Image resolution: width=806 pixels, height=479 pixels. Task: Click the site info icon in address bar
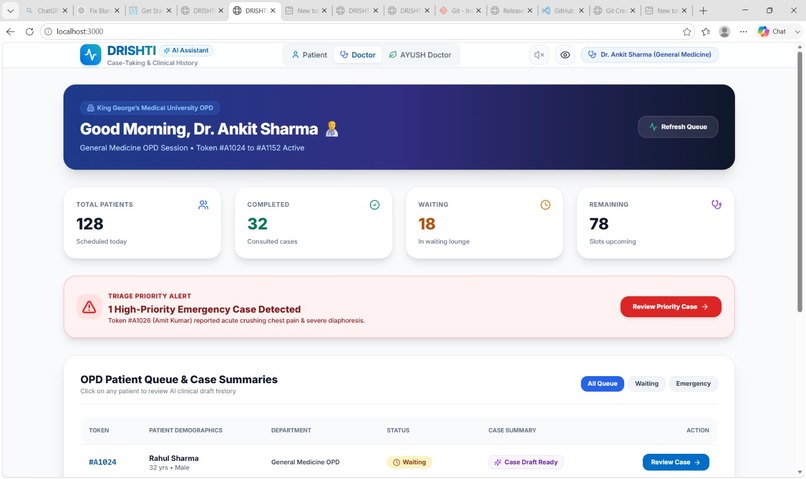(48, 31)
